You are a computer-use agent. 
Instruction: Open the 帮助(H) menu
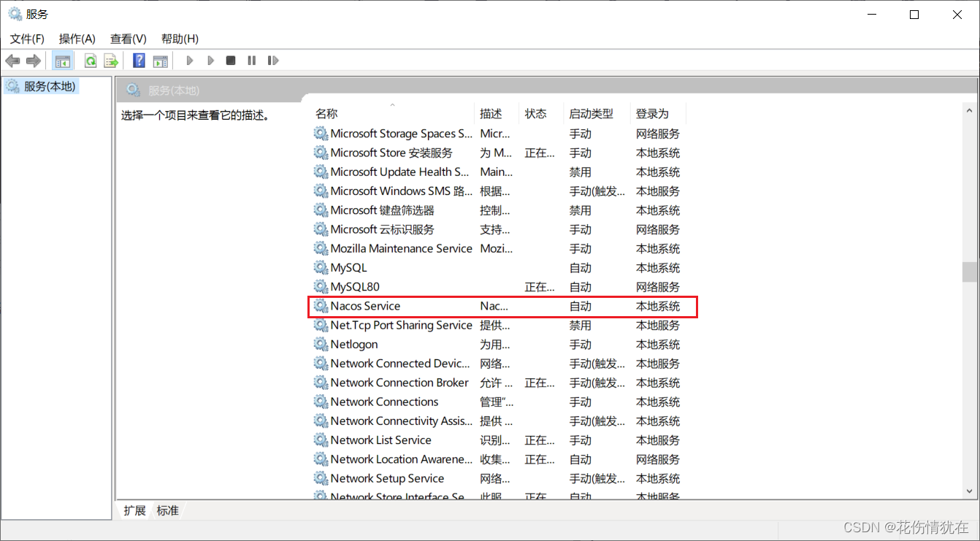coord(180,39)
